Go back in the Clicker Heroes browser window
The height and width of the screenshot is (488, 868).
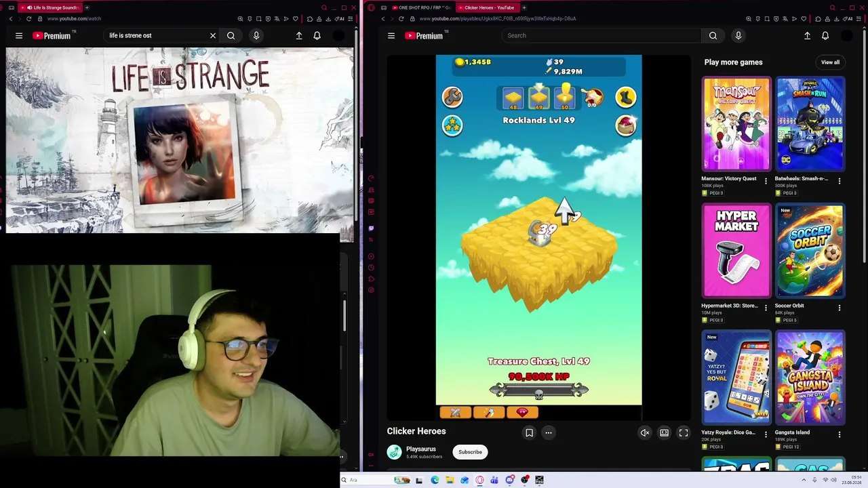click(x=383, y=18)
